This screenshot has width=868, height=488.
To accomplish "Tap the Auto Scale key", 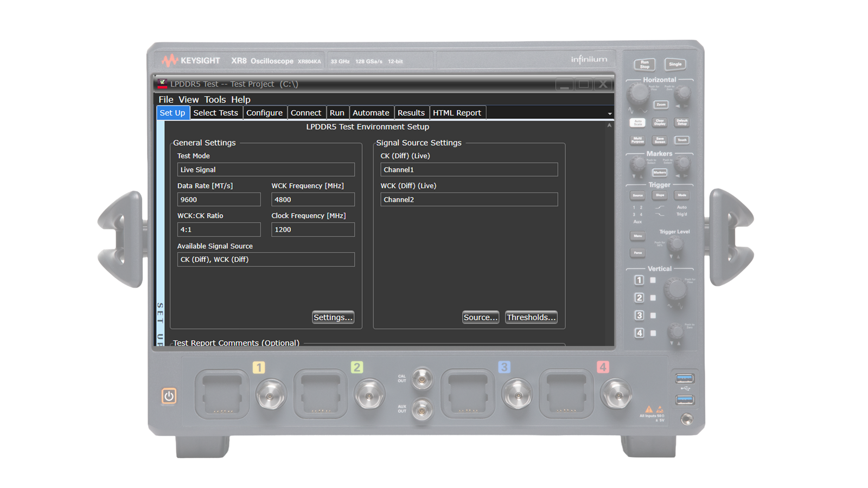I will click(638, 123).
